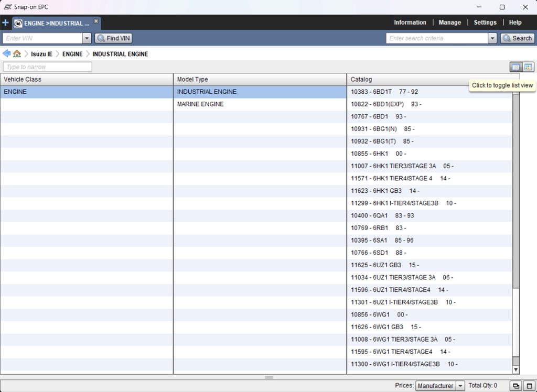This screenshot has width=537, height=392.
Task: Select catalog 11007 - 6HK1 TIER3/STAGE 3A
Action: tap(429, 166)
